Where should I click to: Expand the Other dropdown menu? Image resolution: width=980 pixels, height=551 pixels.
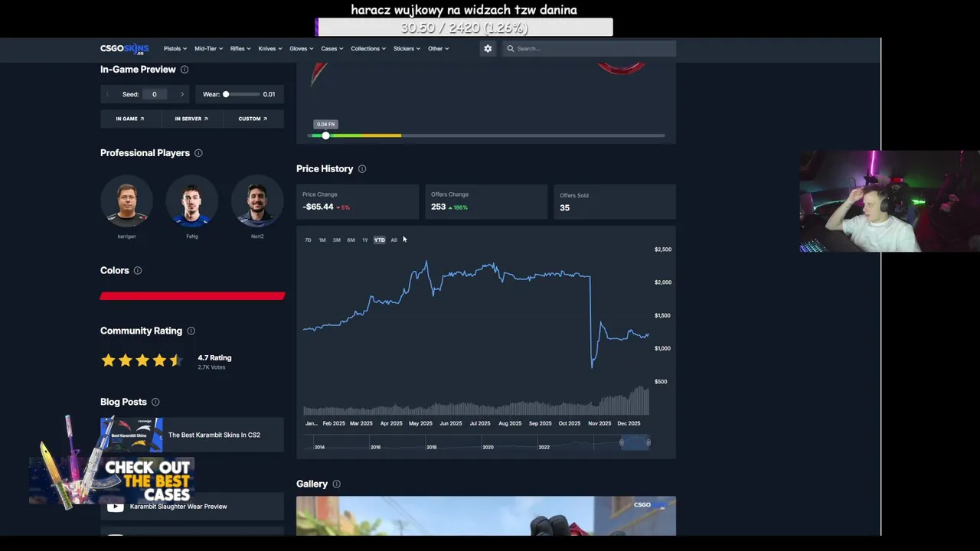pyautogui.click(x=439, y=48)
